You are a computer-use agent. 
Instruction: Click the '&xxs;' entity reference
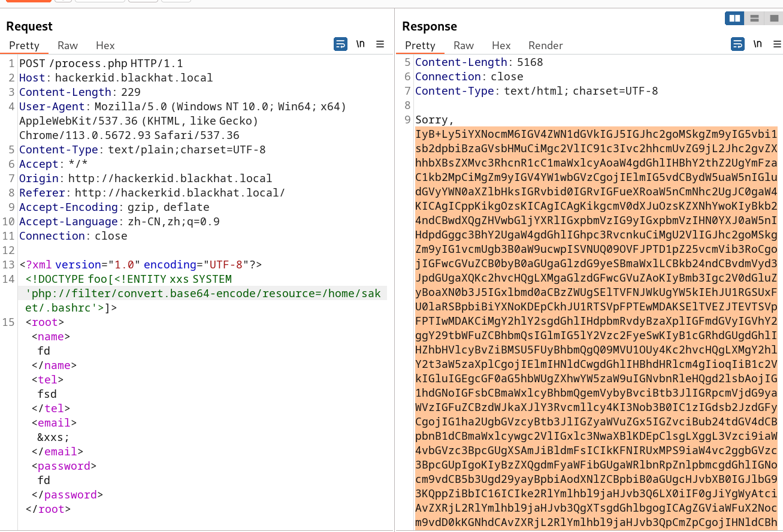53,437
